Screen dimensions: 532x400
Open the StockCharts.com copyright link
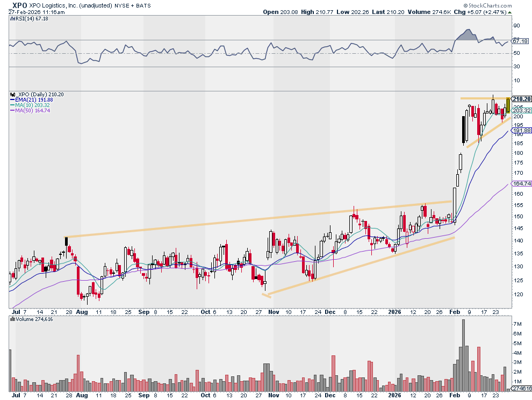[x=487, y=5]
